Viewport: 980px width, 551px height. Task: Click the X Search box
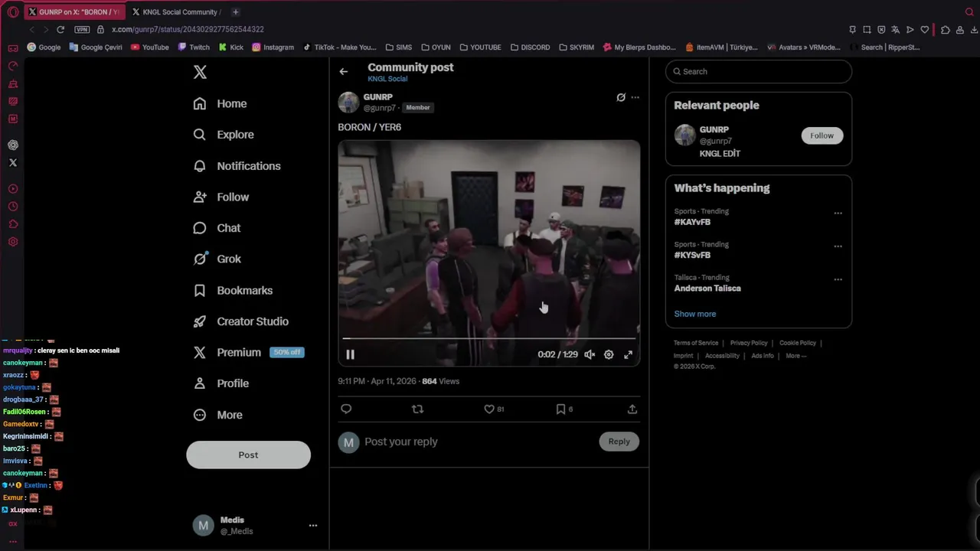tap(759, 71)
